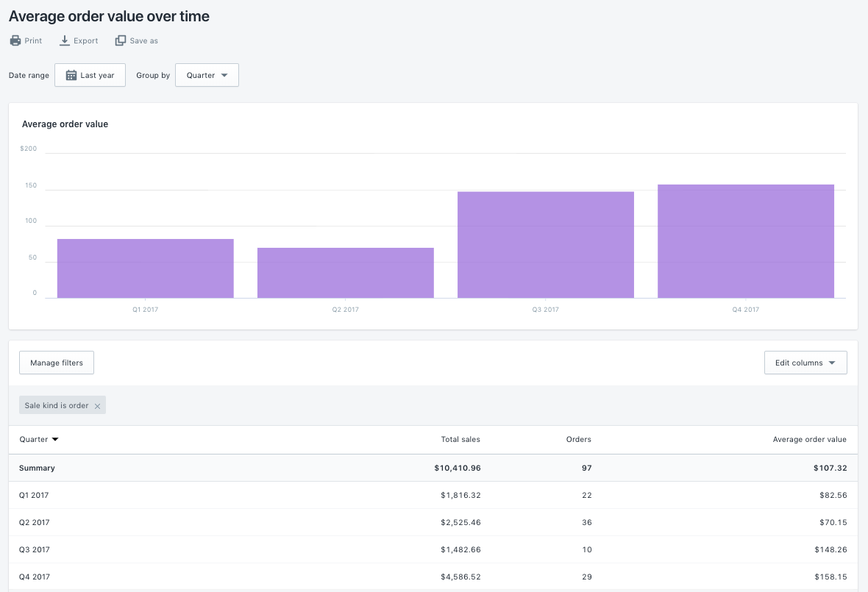Screen dimensions: 868x592
Task: Click the $10,410.96 total sales value
Action: coord(458,468)
